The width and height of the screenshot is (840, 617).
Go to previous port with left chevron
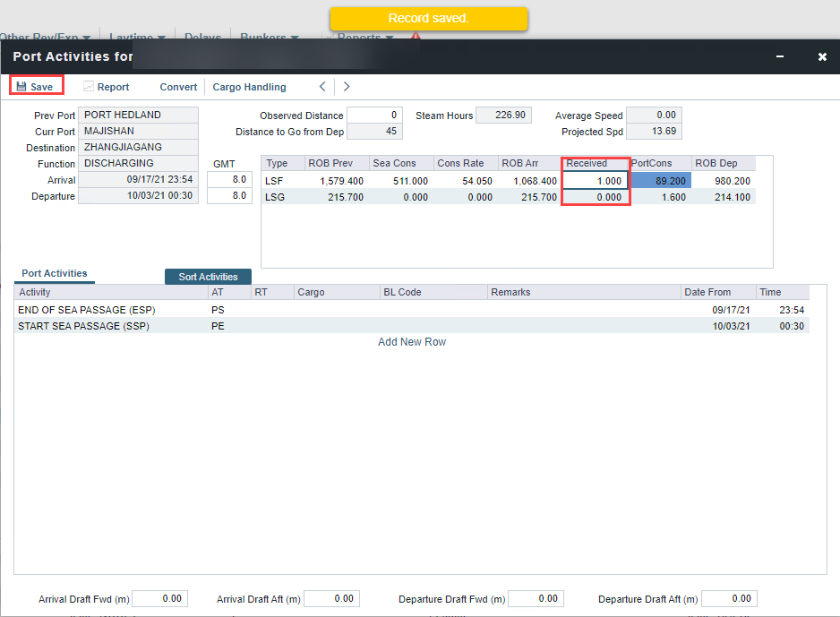pos(323,87)
